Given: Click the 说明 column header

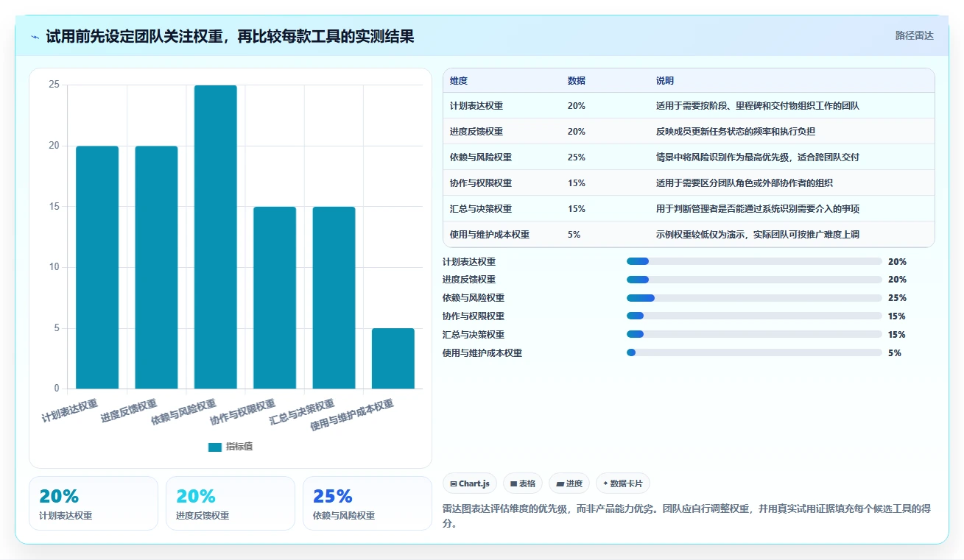Looking at the screenshot, I should coord(665,81).
